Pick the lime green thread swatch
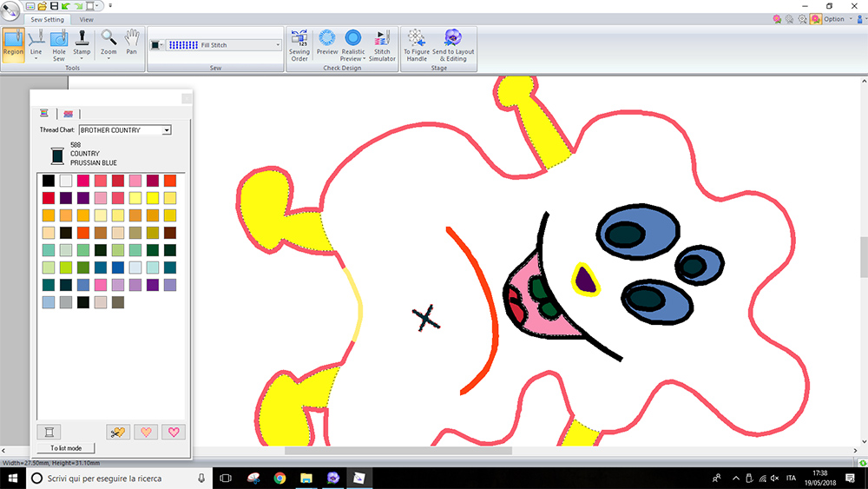Screen dimensions: 868x489 (x=66, y=268)
